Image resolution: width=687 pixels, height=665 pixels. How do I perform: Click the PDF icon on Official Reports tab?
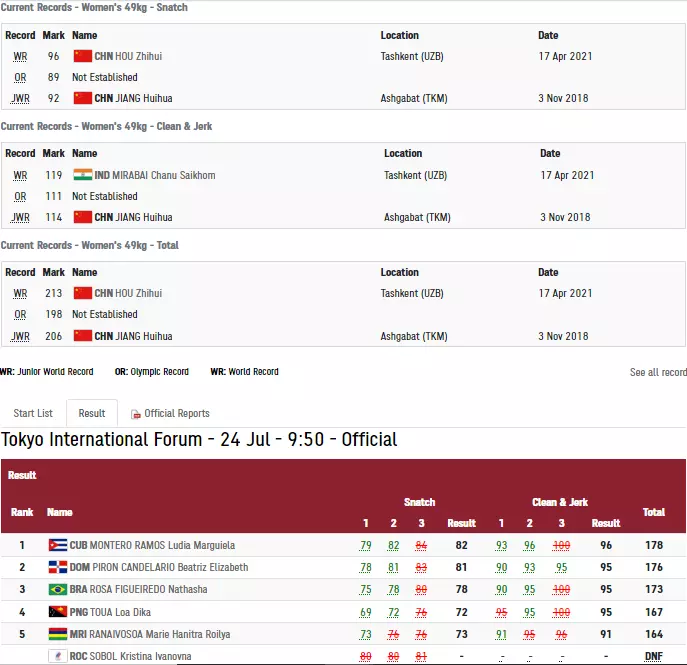tap(136, 414)
